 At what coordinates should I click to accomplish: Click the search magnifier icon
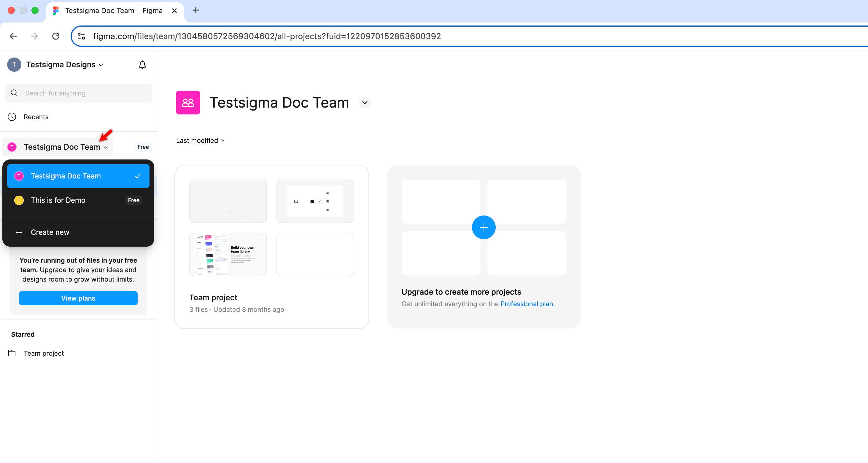(x=14, y=93)
